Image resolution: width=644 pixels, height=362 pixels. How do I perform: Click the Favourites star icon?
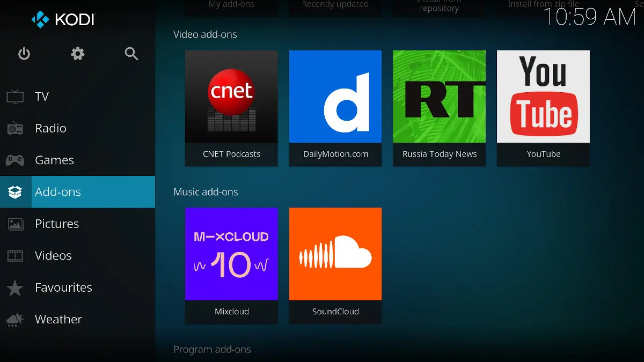(x=15, y=287)
